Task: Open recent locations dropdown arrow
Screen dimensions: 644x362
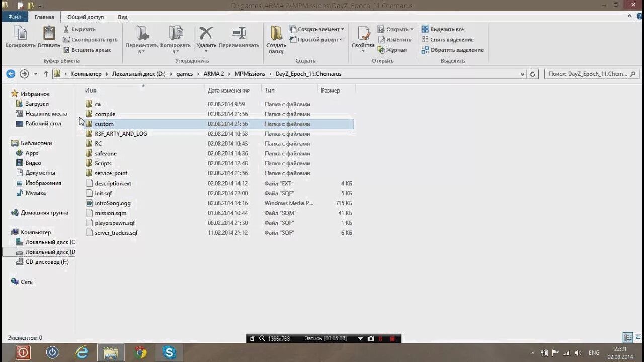Action: (x=36, y=74)
